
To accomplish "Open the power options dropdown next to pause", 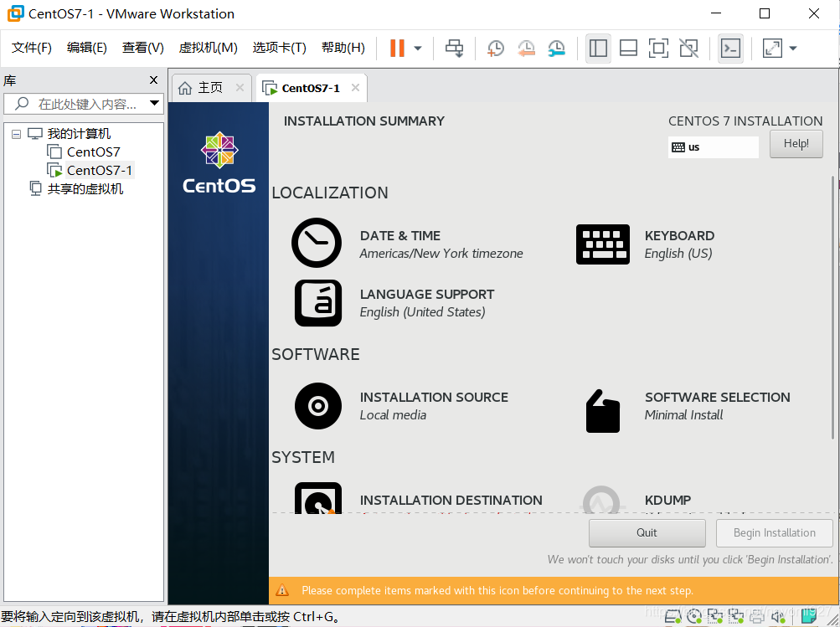I will (x=418, y=49).
